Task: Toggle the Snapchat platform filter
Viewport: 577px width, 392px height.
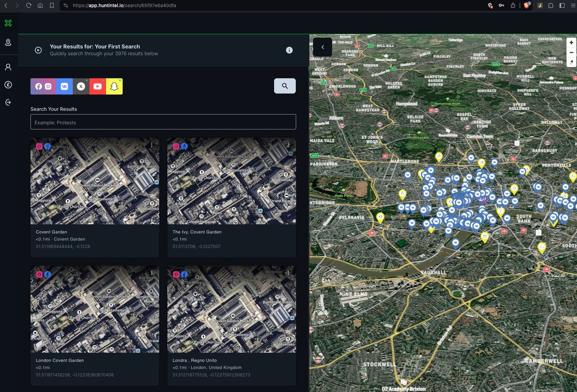Action: (x=114, y=86)
